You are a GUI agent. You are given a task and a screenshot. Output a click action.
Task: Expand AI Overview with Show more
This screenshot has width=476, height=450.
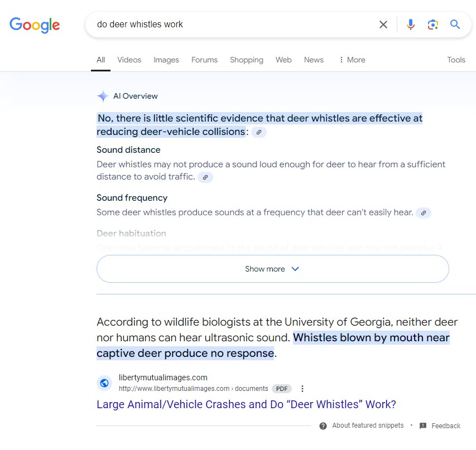coord(273,269)
